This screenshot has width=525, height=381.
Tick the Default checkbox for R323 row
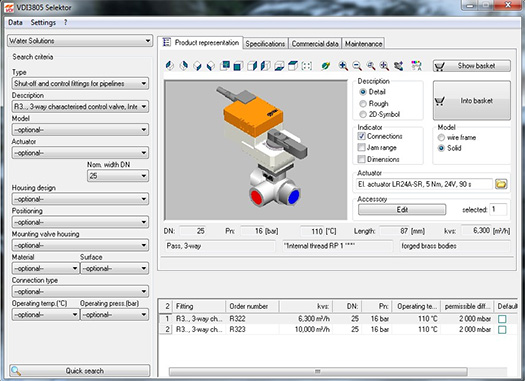click(x=502, y=330)
